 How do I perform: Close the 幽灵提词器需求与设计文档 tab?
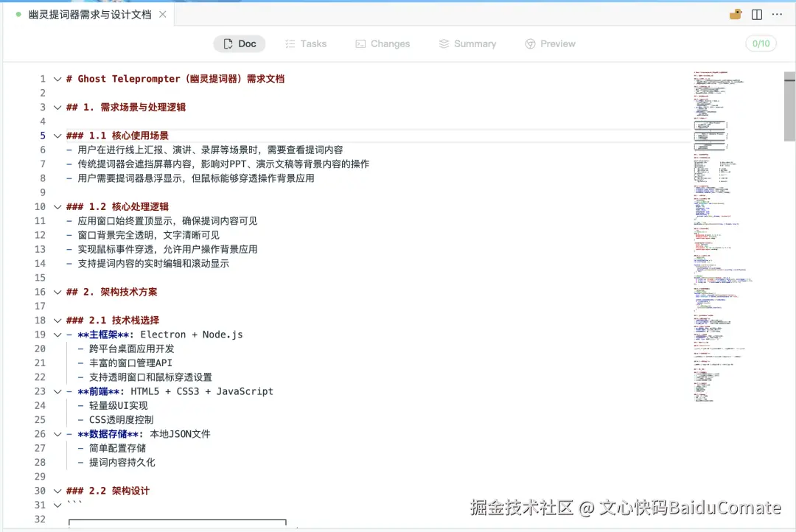162,14
